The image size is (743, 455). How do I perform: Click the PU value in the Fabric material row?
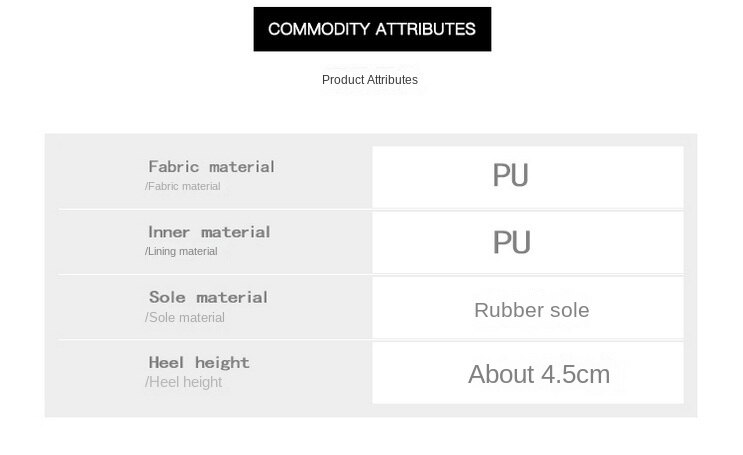(x=510, y=176)
